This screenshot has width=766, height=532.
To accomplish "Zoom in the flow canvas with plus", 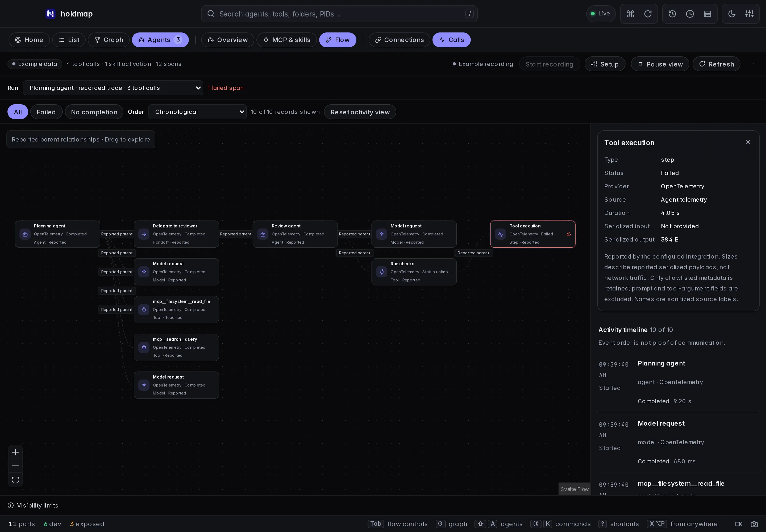I will (x=15, y=452).
